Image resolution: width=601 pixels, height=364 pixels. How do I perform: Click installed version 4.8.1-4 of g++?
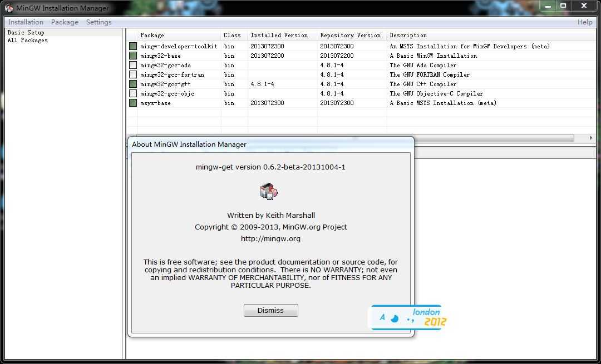(262, 84)
